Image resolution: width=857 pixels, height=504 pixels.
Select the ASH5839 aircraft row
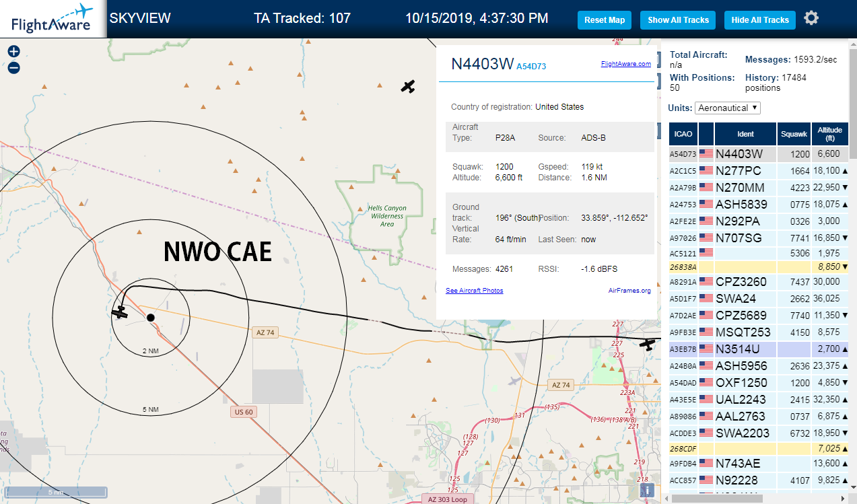[759, 205]
